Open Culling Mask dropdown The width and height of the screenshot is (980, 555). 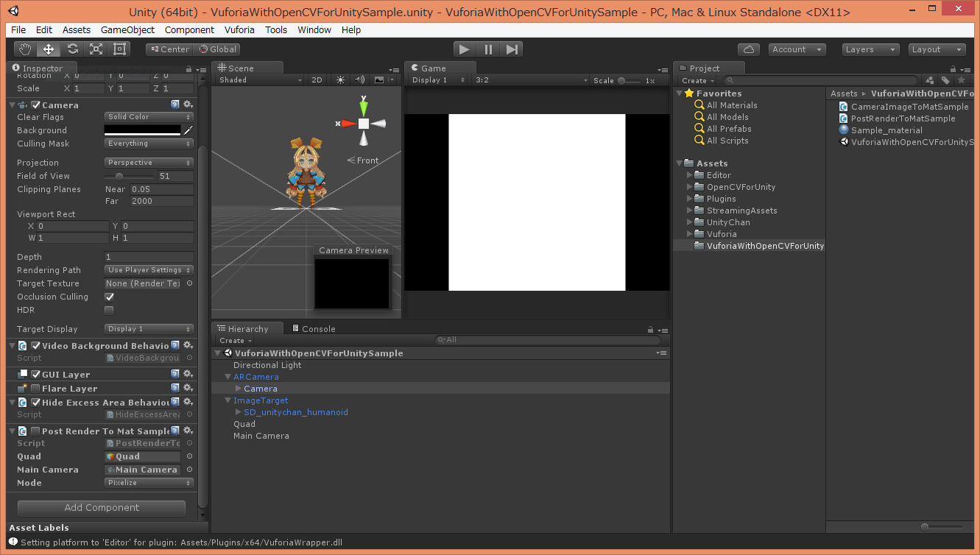(149, 144)
